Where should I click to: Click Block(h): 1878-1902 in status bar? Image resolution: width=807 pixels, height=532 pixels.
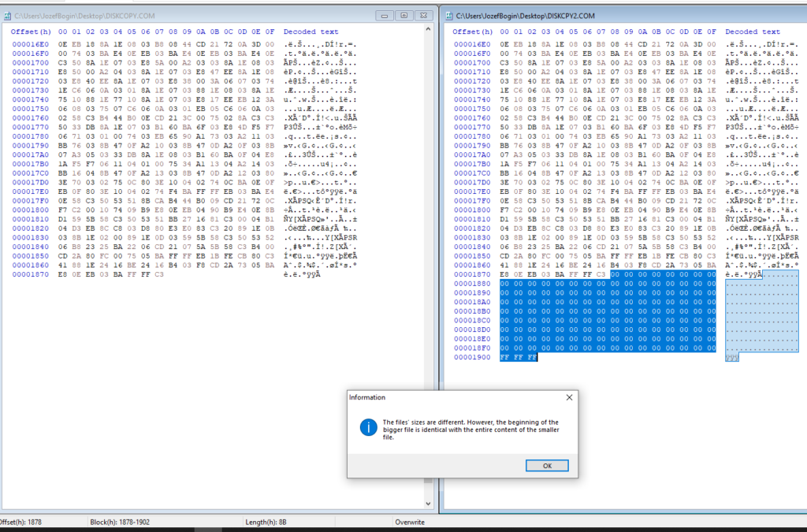click(120, 523)
